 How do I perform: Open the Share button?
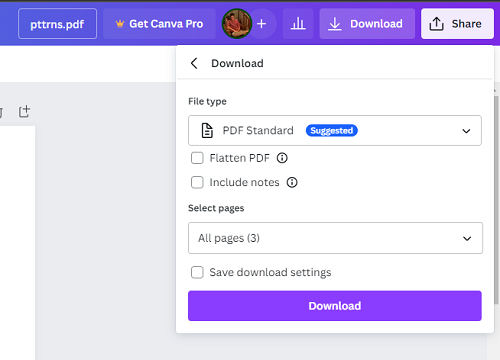[457, 24]
